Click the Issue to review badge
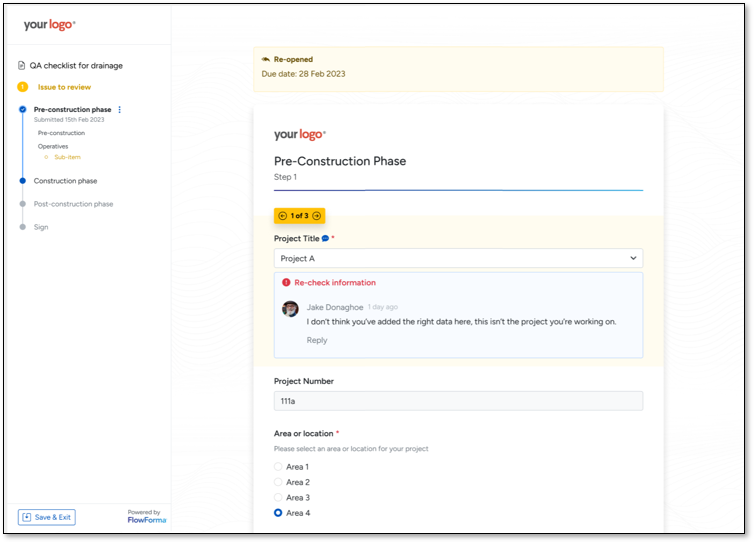 point(23,87)
